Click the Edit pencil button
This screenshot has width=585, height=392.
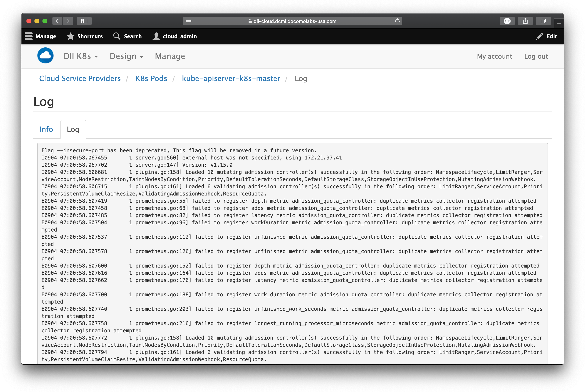(x=547, y=36)
